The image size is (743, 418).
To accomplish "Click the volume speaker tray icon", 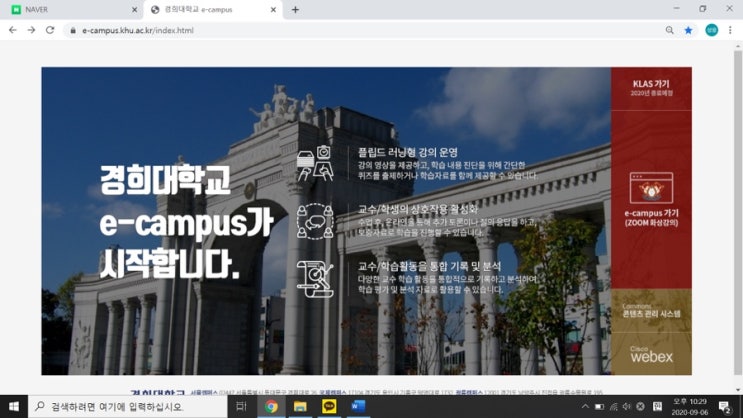I will [x=627, y=407].
